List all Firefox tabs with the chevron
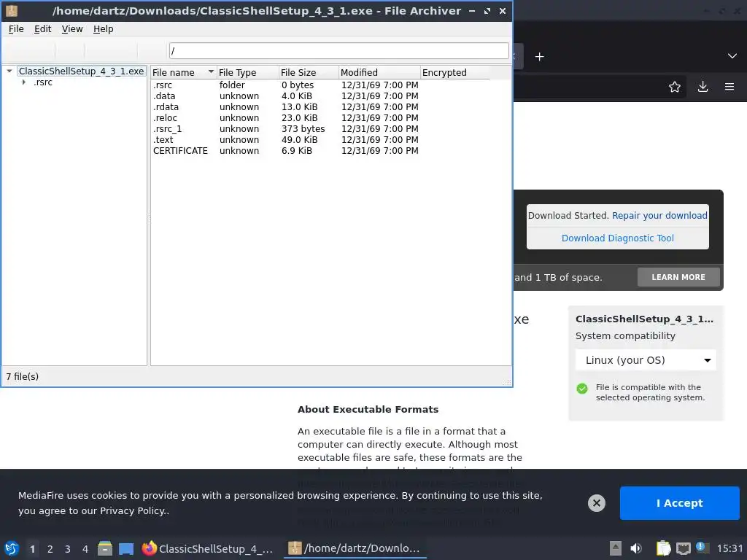 (x=732, y=56)
